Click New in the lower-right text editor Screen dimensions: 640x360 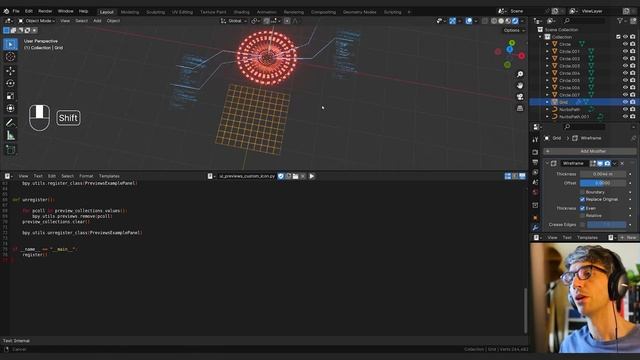[x=628, y=238]
